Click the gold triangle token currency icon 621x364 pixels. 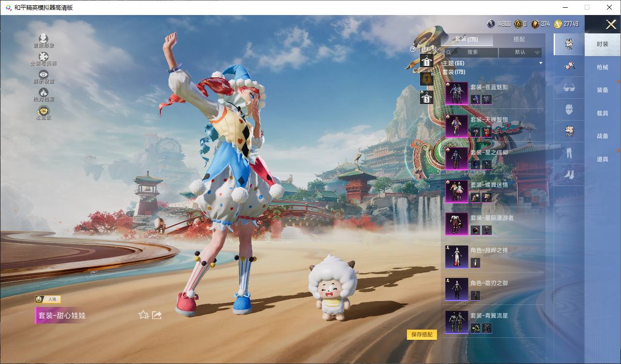(518, 24)
